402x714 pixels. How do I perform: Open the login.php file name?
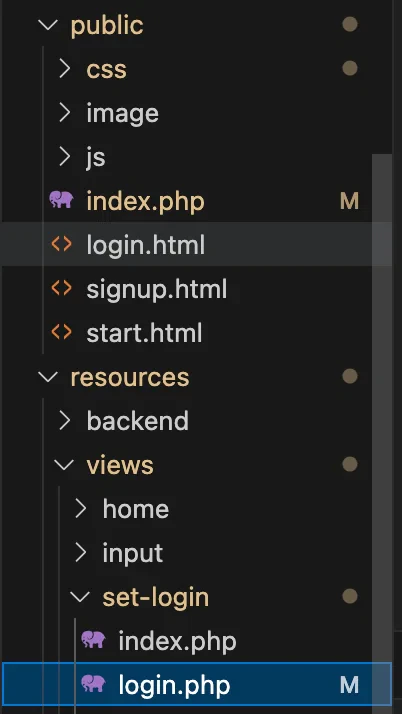click(x=174, y=686)
